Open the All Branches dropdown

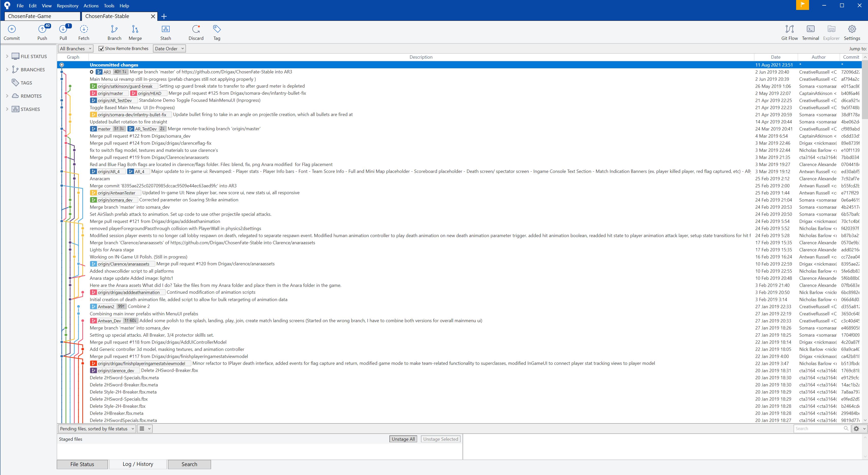pyautogui.click(x=75, y=48)
